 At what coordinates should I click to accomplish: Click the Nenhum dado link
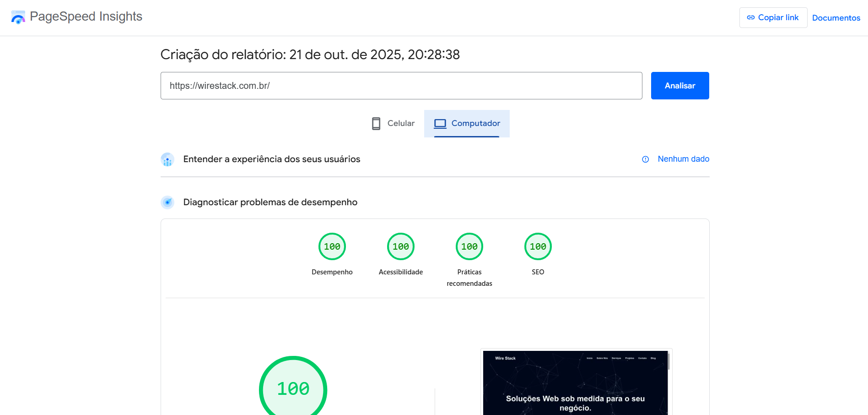[x=683, y=159]
